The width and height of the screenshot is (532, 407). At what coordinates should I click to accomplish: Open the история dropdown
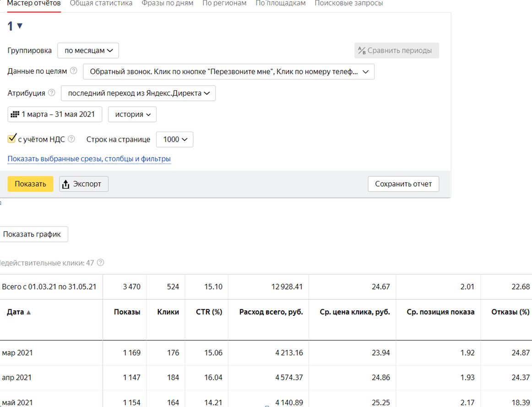tap(132, 114)
